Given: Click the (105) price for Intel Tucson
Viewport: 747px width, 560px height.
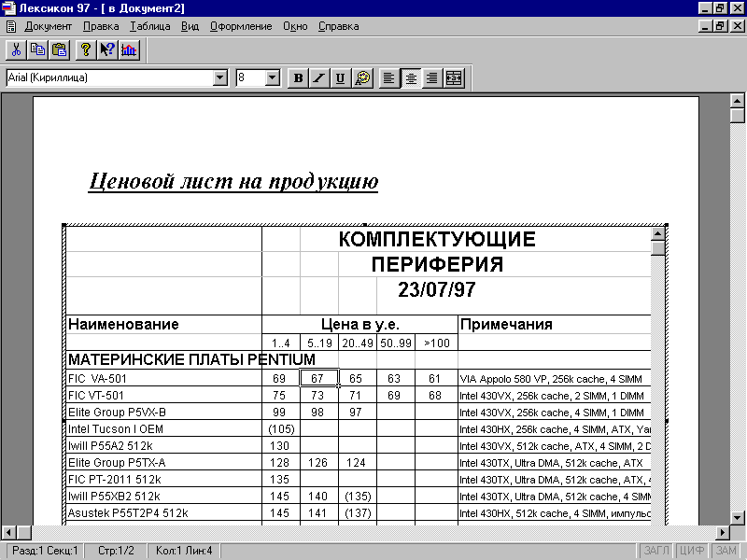Looking at the screenshot, I should [x=281, y=429].
